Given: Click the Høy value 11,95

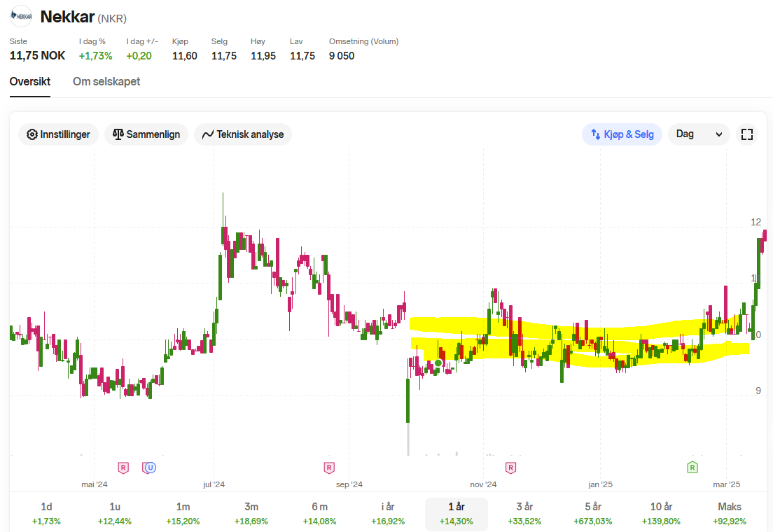Looking at the screenshot, I should tap(263, 56).
